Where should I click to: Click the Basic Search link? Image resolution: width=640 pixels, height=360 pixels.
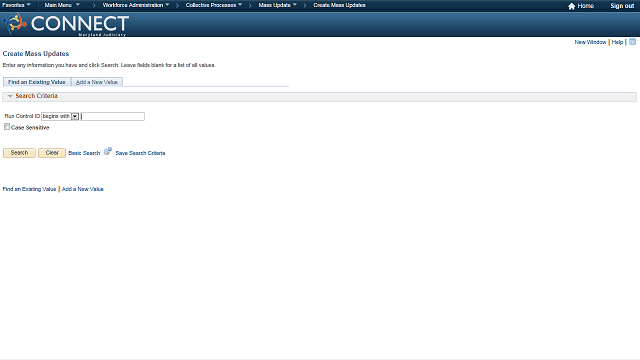point(84,153)
